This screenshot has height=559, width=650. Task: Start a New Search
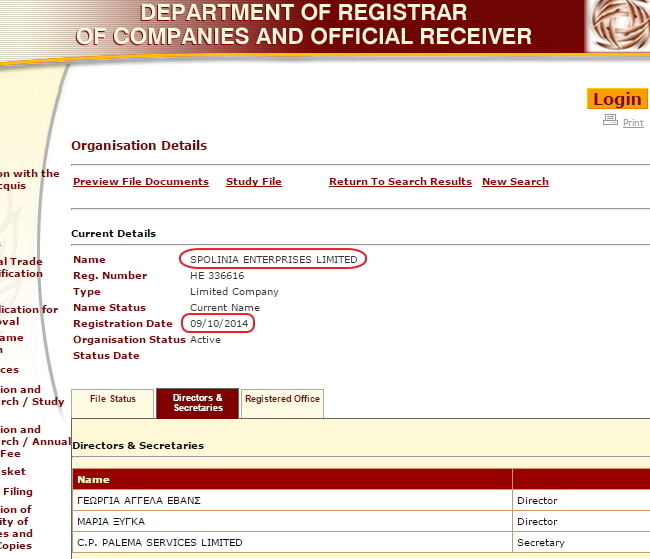click(515, 182)
